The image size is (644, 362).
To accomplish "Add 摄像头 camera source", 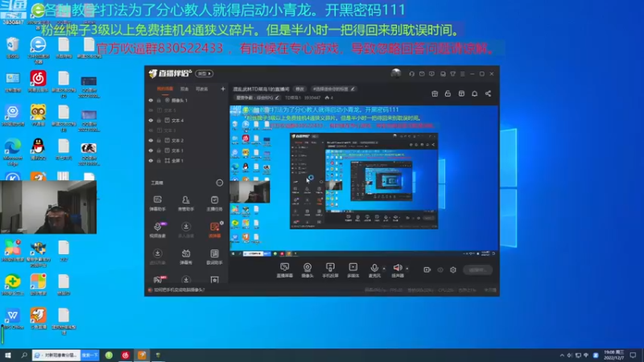I will coord(308,270).
